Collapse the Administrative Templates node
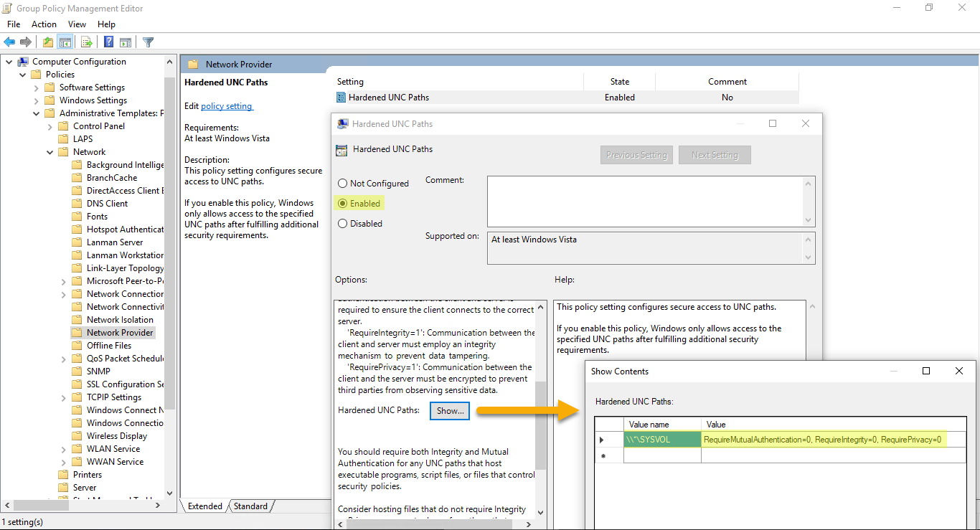 [36, 113]
